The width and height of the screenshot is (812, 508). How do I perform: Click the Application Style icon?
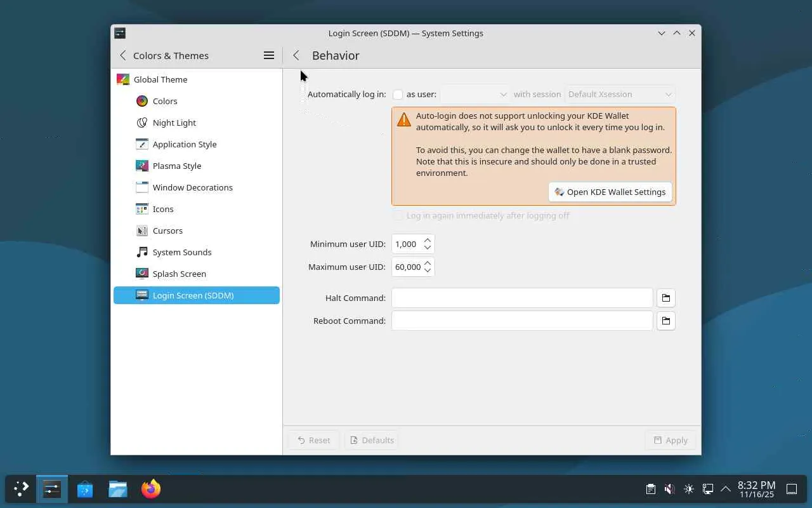(142, 144)
